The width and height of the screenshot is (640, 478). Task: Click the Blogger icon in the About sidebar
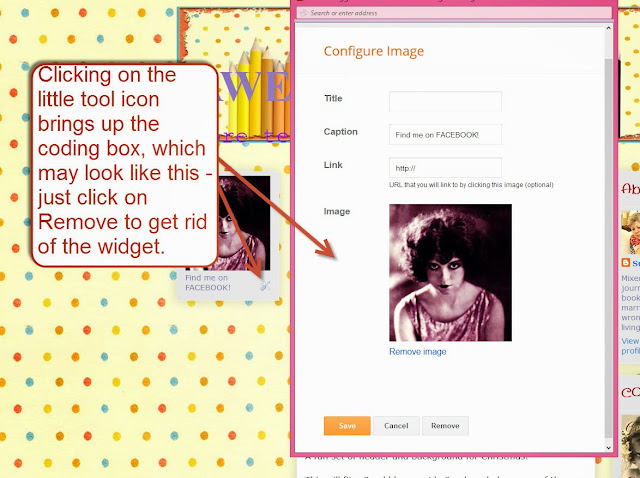[625, 262]
